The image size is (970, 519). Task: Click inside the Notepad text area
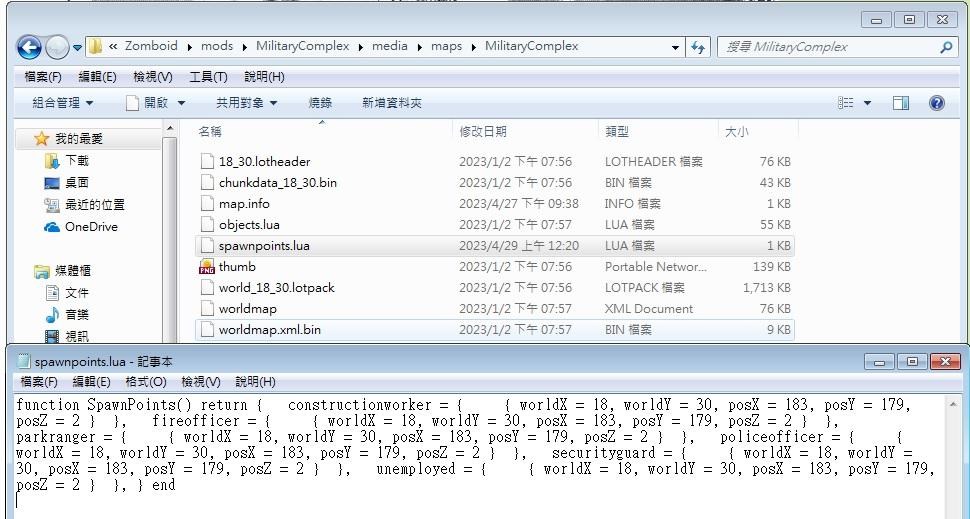479,458
